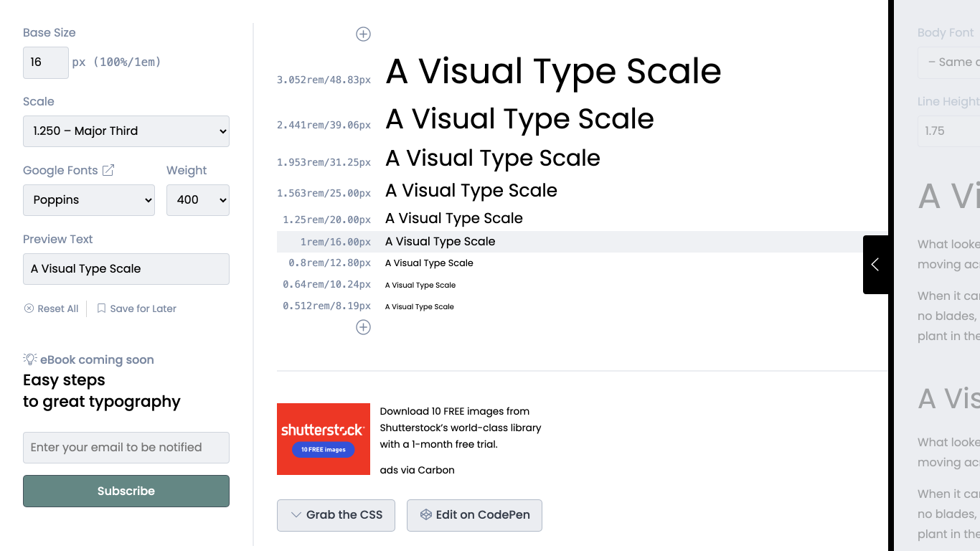
Task: Click the plus icon above the type scale
Action: 364,34
